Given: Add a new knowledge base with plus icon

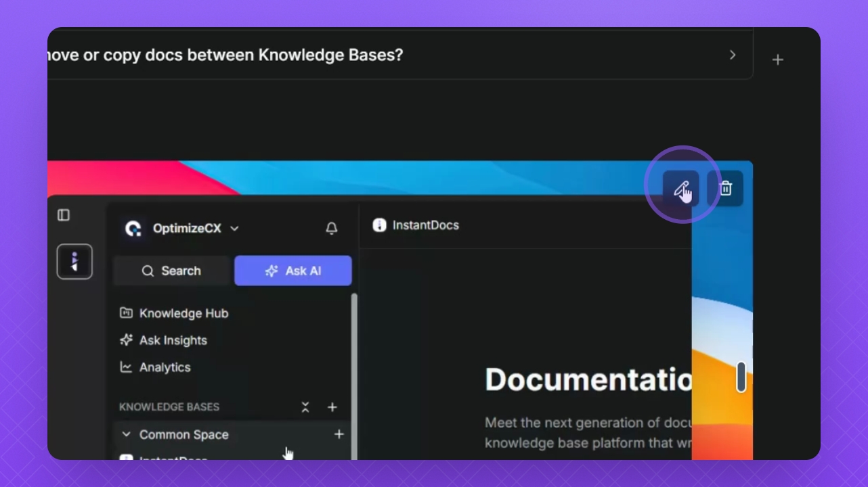Looking at the screenshot, I should click(332, 407).
